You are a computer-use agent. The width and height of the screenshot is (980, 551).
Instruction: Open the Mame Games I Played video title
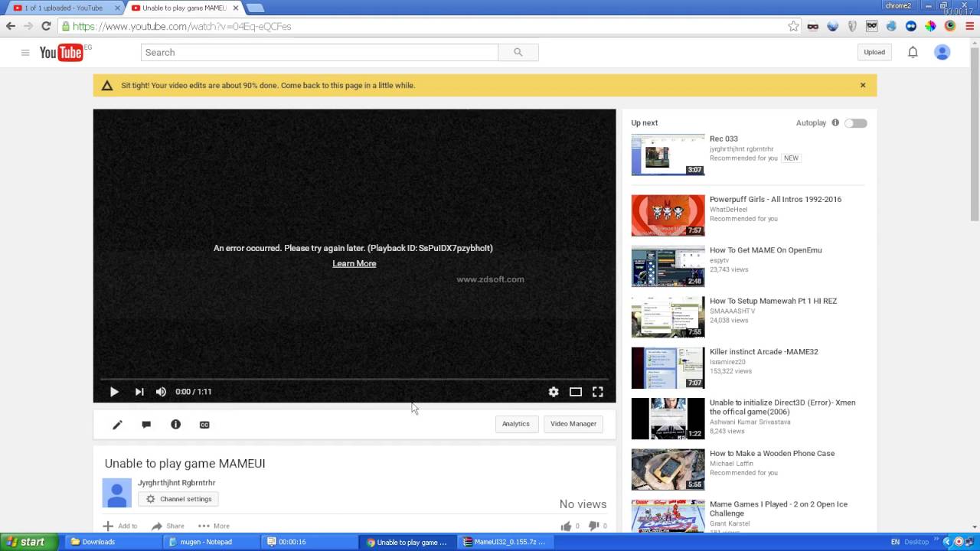779,509
